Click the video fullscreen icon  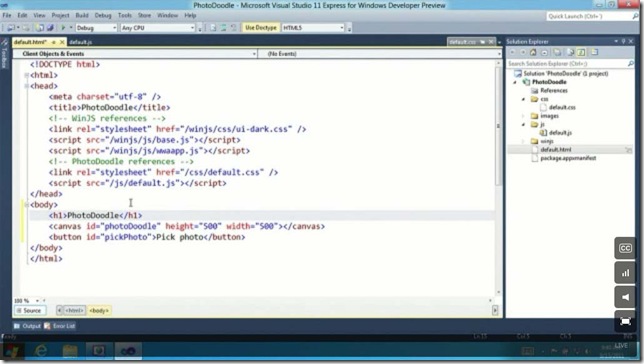(625, 321)
